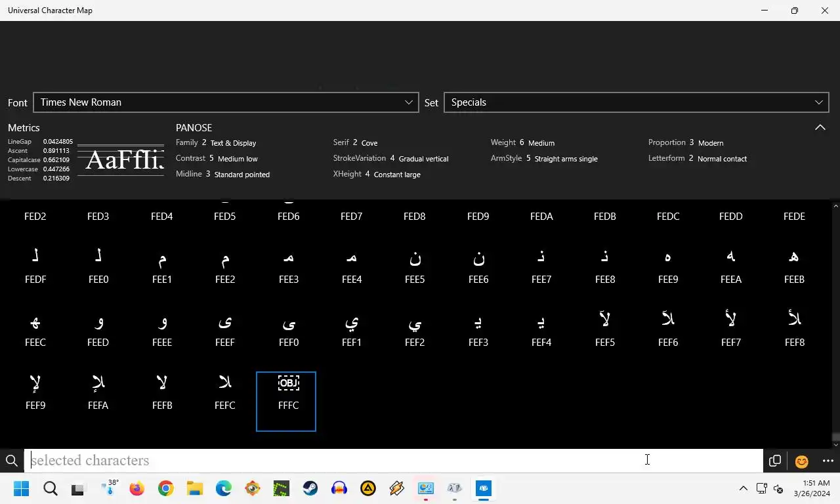Select character FEEC
Screen dimensions: 840x504
(x=35, y=331)
